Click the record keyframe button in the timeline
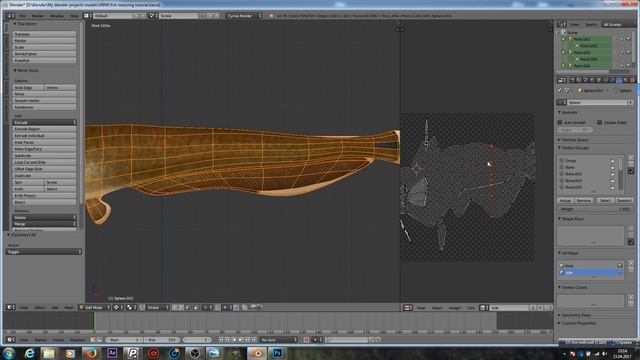This screenshot has height=360, width=640. click(x=306, y=340)
